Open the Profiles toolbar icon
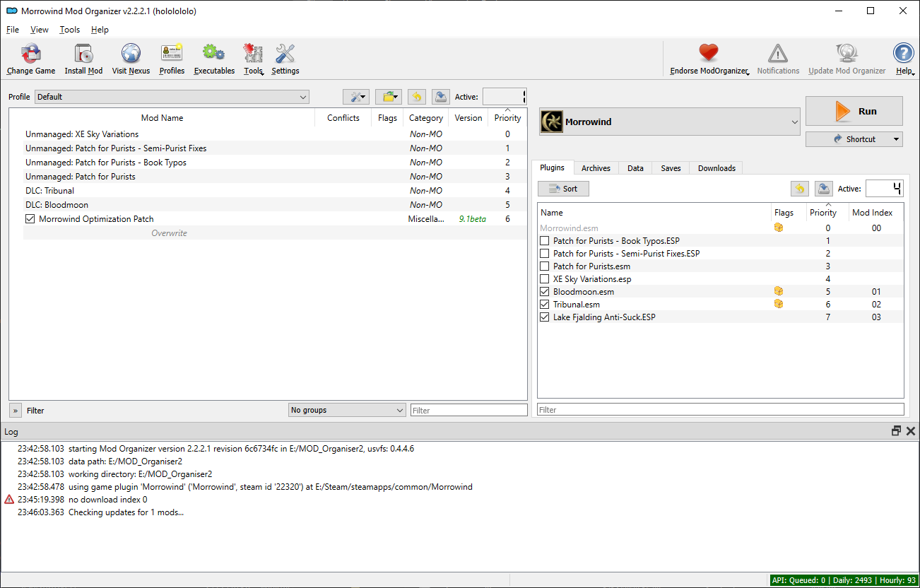 tap(172, 54)
